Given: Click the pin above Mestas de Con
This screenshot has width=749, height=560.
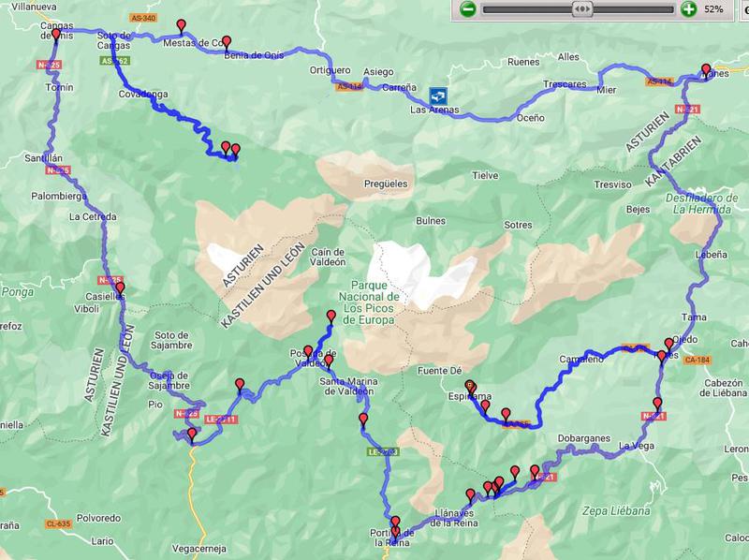Looking at the screenshot, I should (181, 26).
